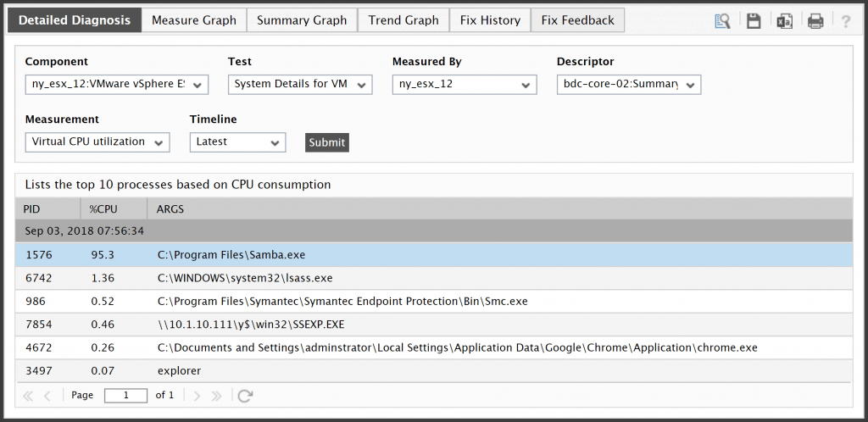Click PID value 6742
The height and width of the screenshot is (422, 868).
click(x=39, y=278)
